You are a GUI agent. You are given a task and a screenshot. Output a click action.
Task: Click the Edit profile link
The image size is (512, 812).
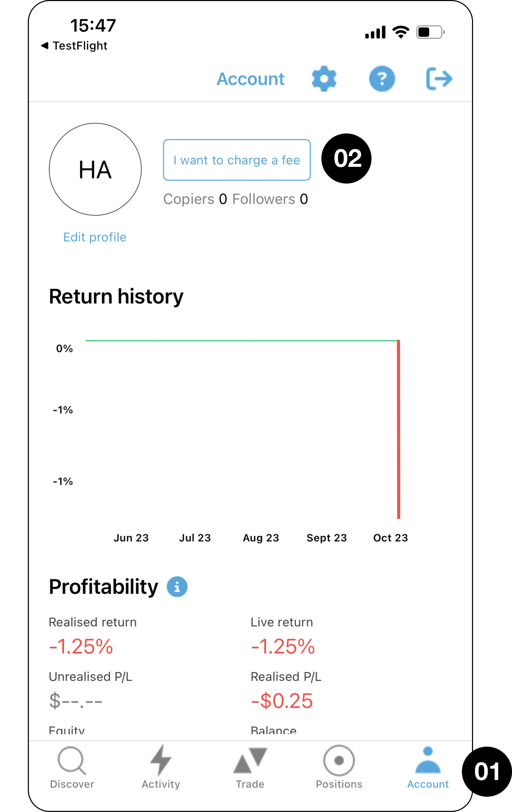tap(95, 237)
